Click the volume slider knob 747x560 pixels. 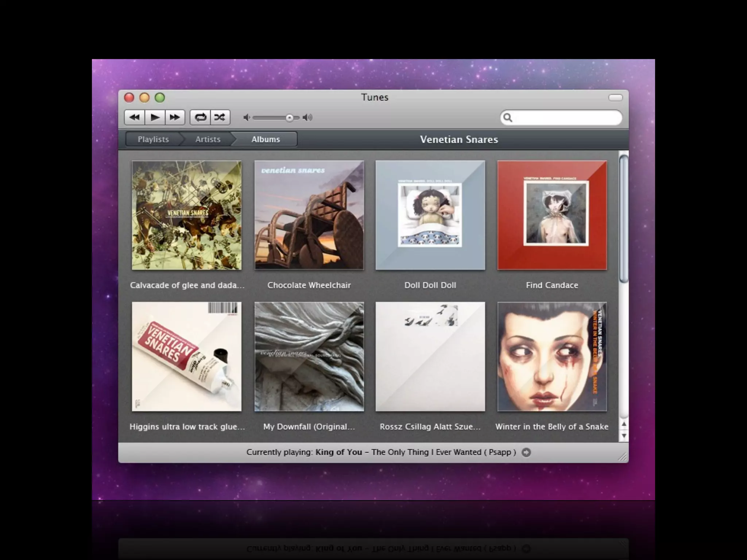point(289,118)
